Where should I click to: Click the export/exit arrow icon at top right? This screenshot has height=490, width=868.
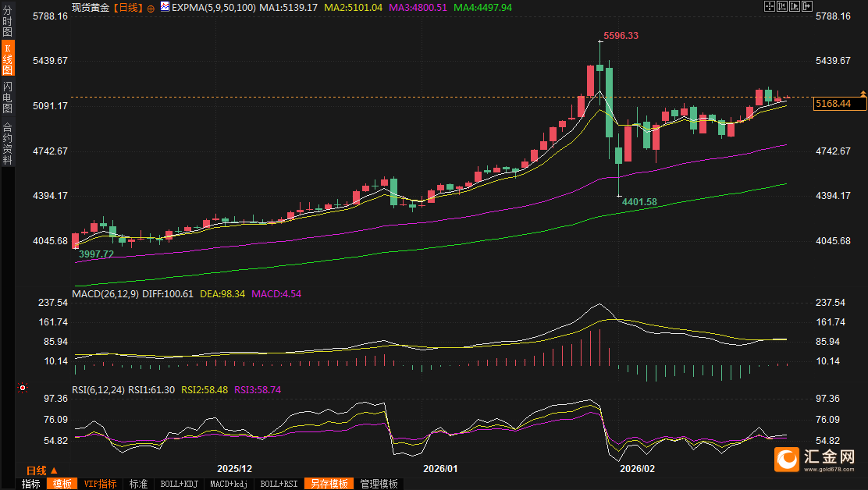[x=807, y=6]
